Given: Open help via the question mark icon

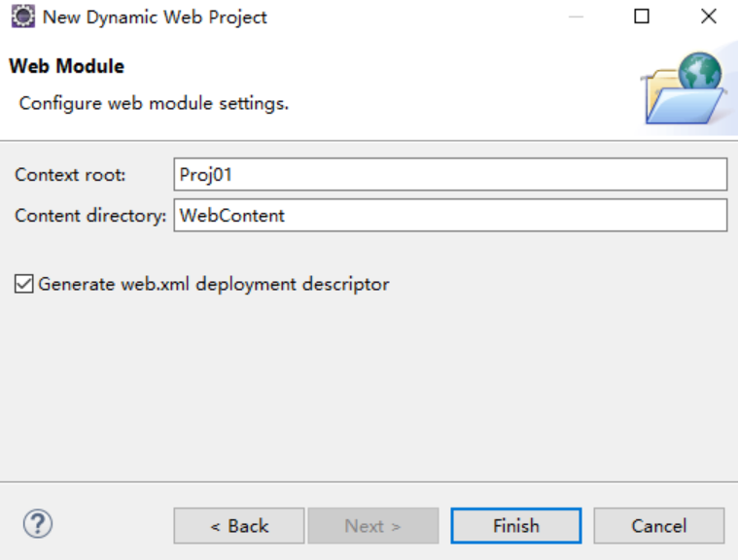Looking at the screenshot, I should coord(38,524).
